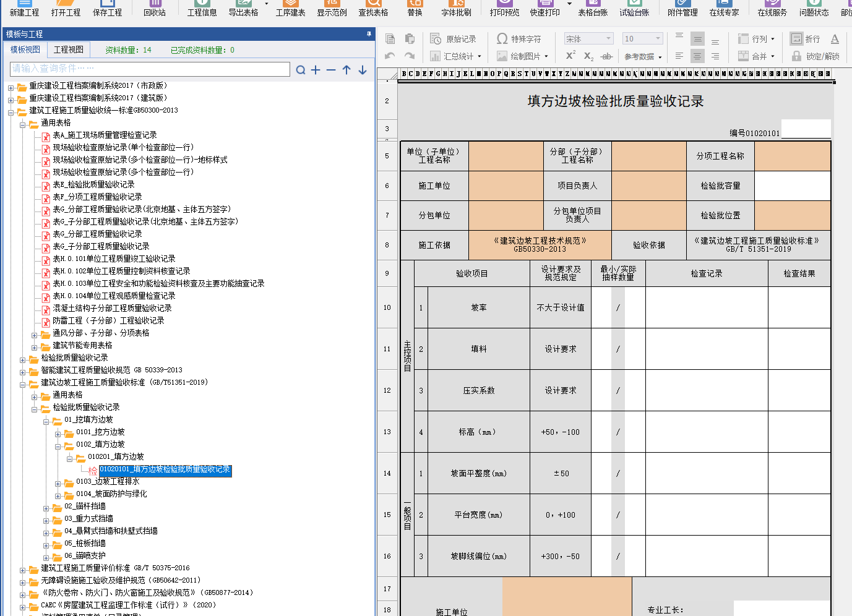Open 附件管理 attachment management
The width and height of the screenshot is (852, 616).
[x=682, y=9]
